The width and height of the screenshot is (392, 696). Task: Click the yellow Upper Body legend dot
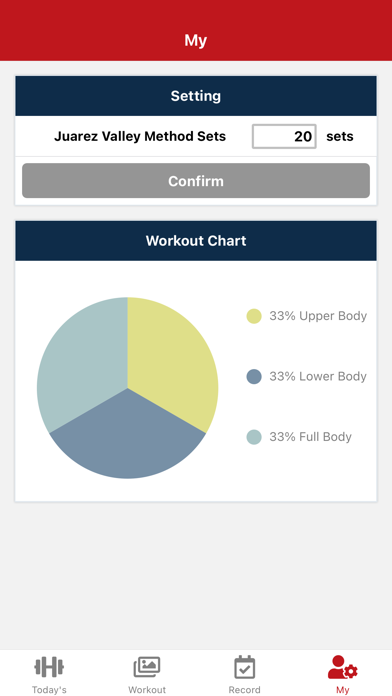(x=254, y=316)
